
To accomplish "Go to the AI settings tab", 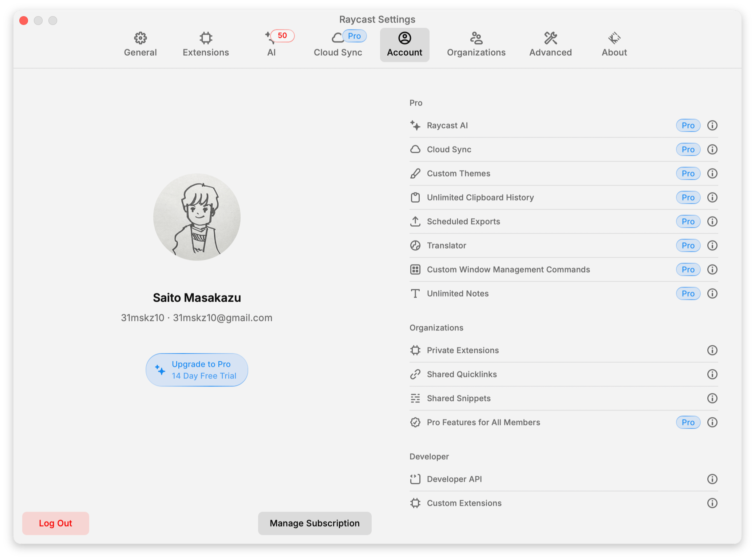I will click(x=272, y=45).
